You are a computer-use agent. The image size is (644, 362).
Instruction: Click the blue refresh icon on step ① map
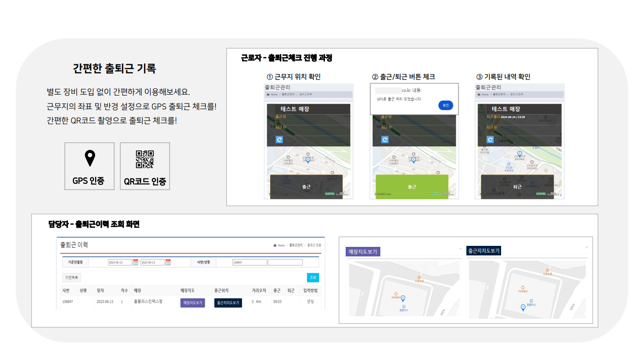(x=279, y=139)
